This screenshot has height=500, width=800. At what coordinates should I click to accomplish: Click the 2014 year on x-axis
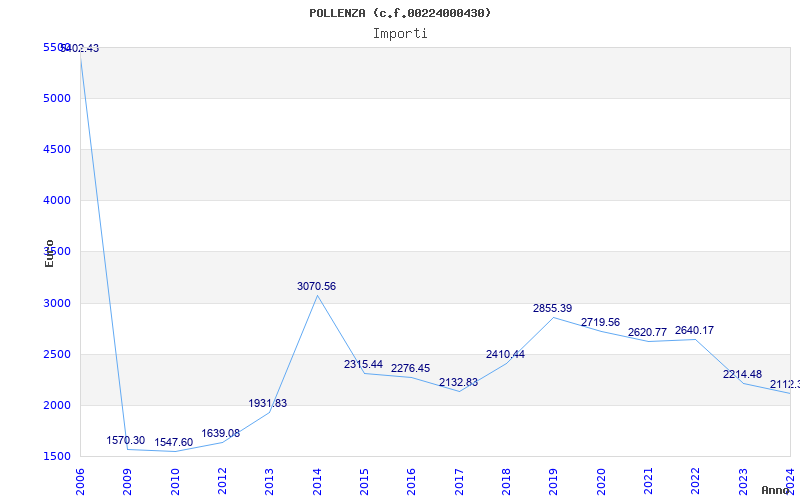pos(317,481)
